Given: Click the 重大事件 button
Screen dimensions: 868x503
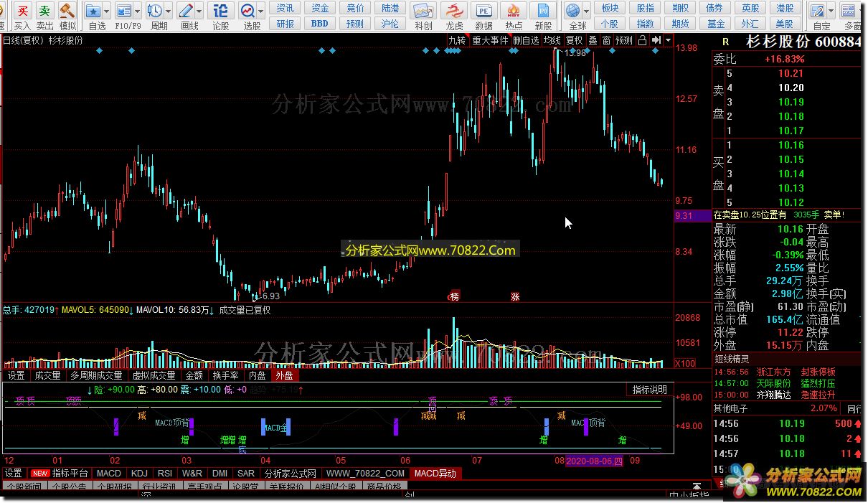Looking at the screenshot, I should click(490, 40).
